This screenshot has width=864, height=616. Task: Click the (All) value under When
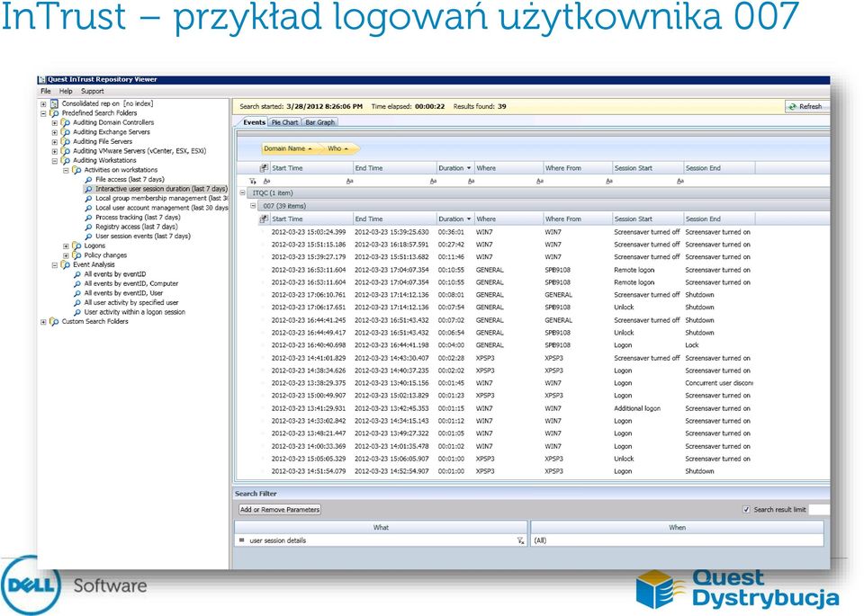point(677,540)
